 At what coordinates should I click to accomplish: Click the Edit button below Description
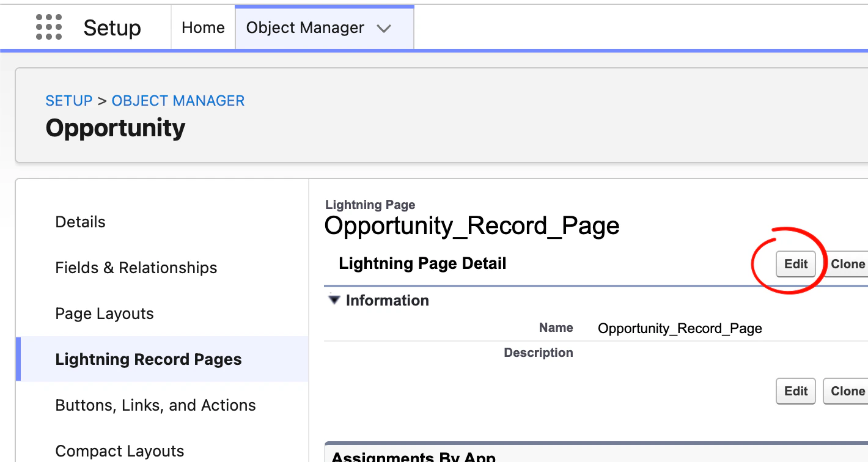pyautogui.click(x=796, y=391)
